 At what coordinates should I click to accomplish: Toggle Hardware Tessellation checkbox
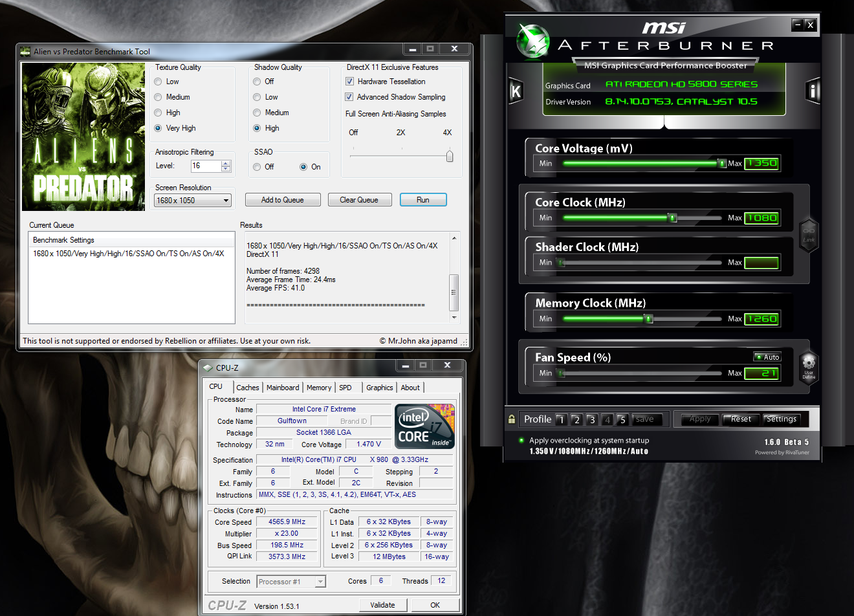click(349, 82)
